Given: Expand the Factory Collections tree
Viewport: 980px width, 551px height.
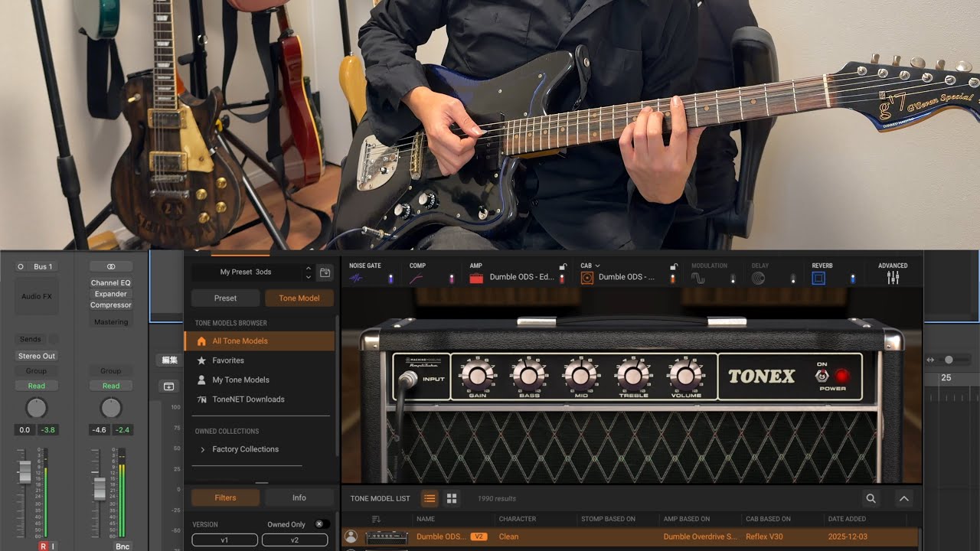Looking at the screenshot, I should point(202,449).
